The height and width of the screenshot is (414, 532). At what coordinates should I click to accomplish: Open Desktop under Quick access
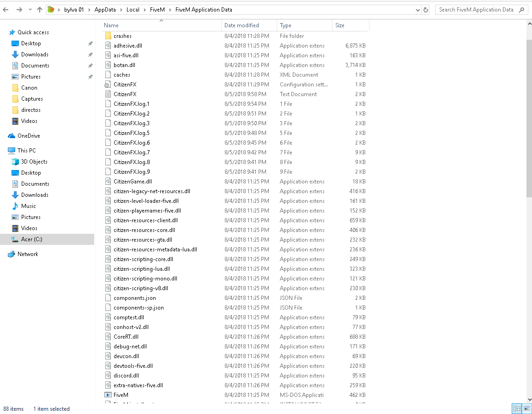click(x=31, y=43)
